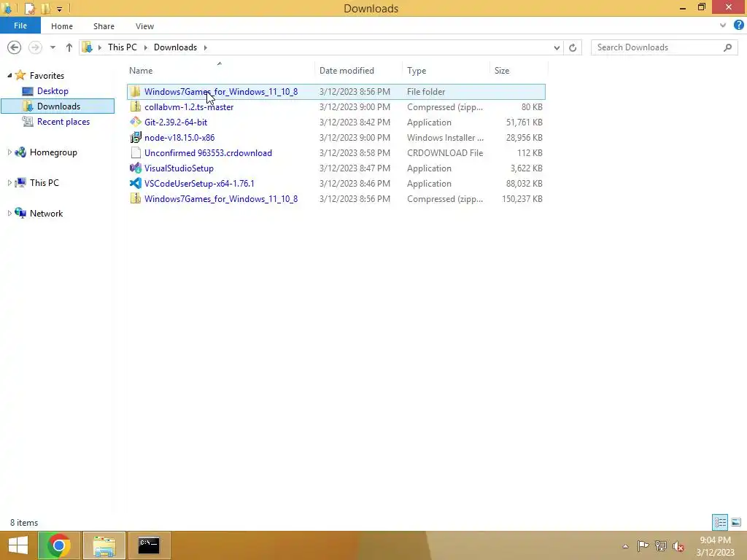Viewport: 747px width, 560px height.
Task: Go up one level with Up arrow
Action: click(x=69, y=47)
